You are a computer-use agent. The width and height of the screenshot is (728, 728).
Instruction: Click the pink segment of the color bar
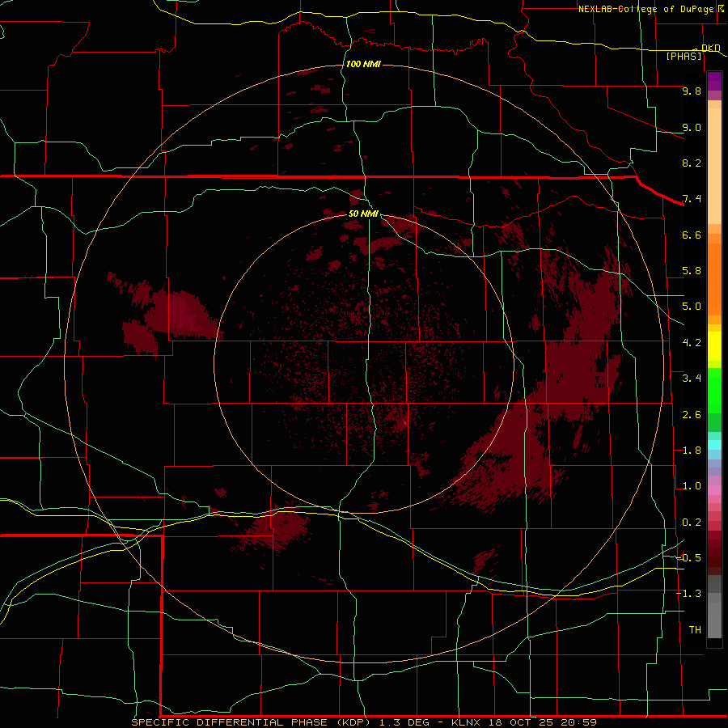point(714,490)
